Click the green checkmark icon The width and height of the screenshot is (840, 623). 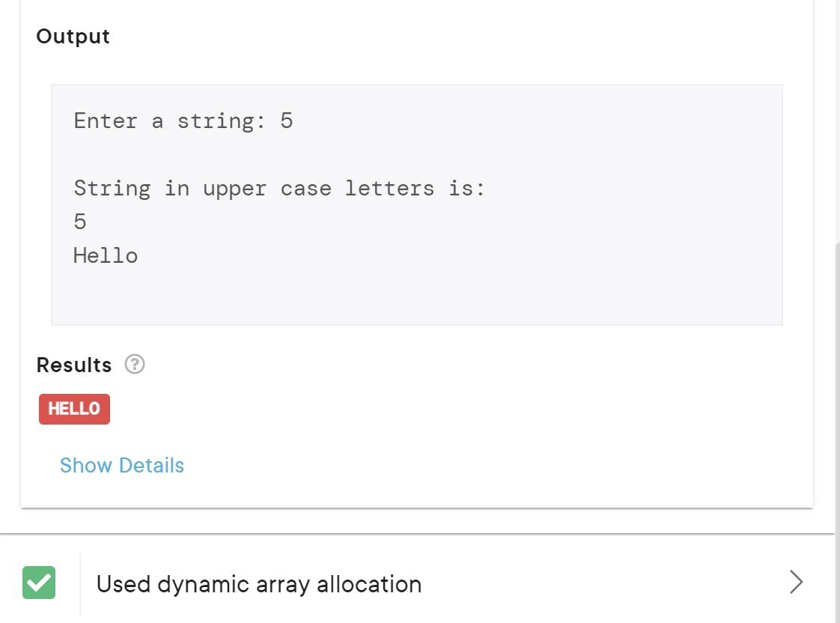(x=39, y=583)
